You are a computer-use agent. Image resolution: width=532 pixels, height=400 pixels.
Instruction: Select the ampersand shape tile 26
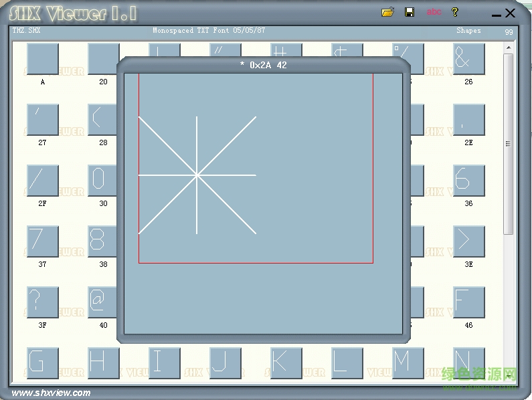pyautogui.click(x=469, y=59)
